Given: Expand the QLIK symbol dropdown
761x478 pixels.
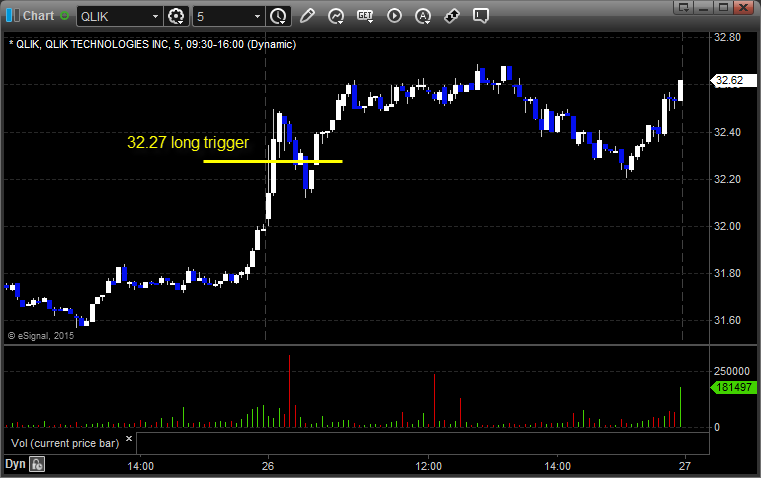Looking at the screenshot, I should coord(155,16).
